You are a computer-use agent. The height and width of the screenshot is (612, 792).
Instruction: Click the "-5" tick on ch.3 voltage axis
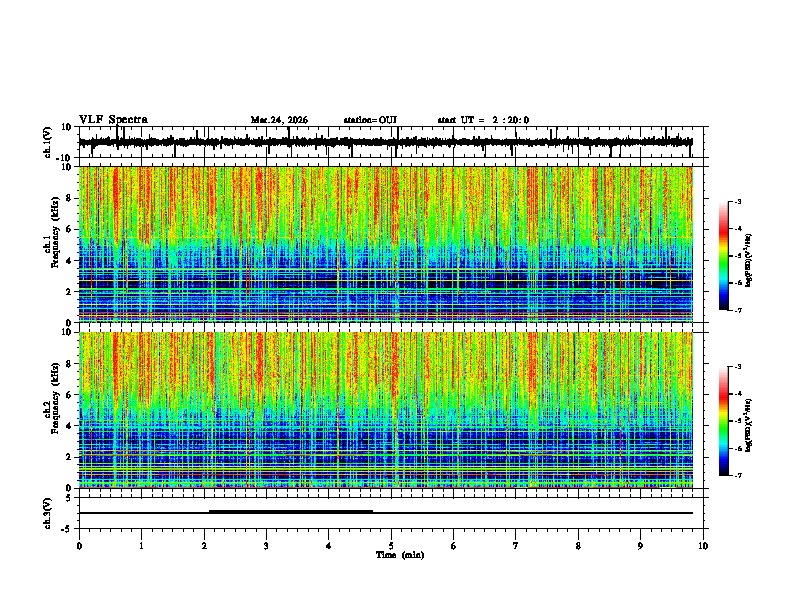67,529
